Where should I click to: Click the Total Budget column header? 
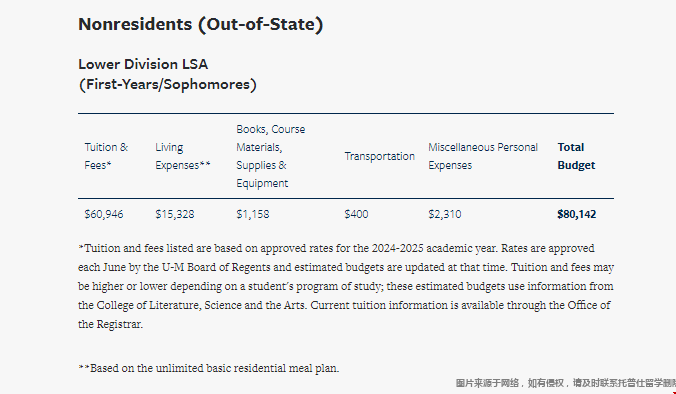click(x=576, y=156)
